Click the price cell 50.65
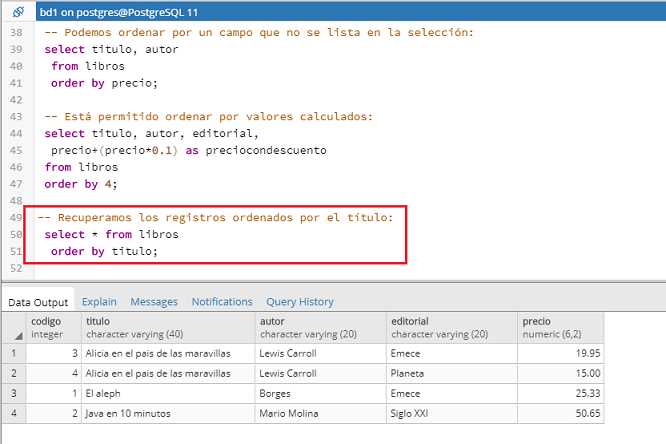Image resolution: width=666 pixels, height=444 pixels. [x=561, y=413]
